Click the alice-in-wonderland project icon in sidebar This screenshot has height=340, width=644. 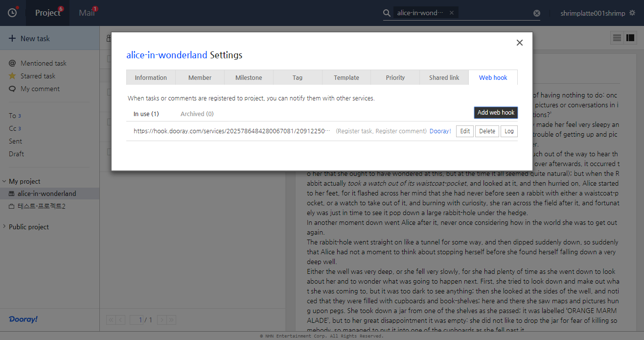(12, 194)
